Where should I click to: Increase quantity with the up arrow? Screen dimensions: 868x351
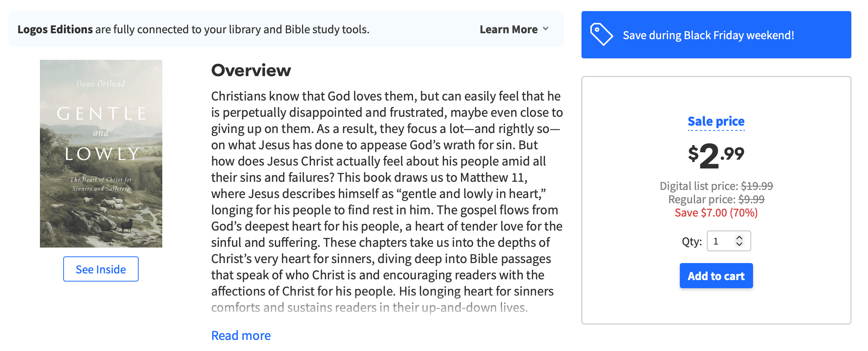tap(739, 238)
